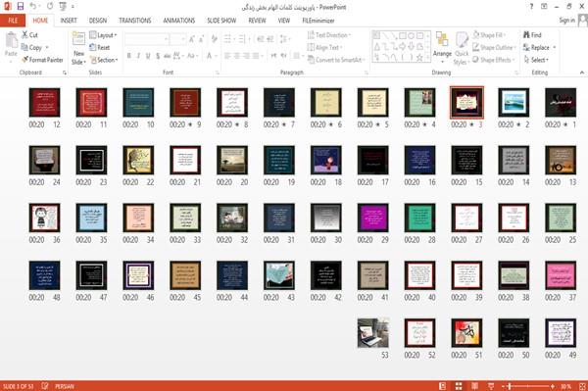Expand the Replace dropdown arrow
Screen dimensions: 588x391
click(555, 48)
